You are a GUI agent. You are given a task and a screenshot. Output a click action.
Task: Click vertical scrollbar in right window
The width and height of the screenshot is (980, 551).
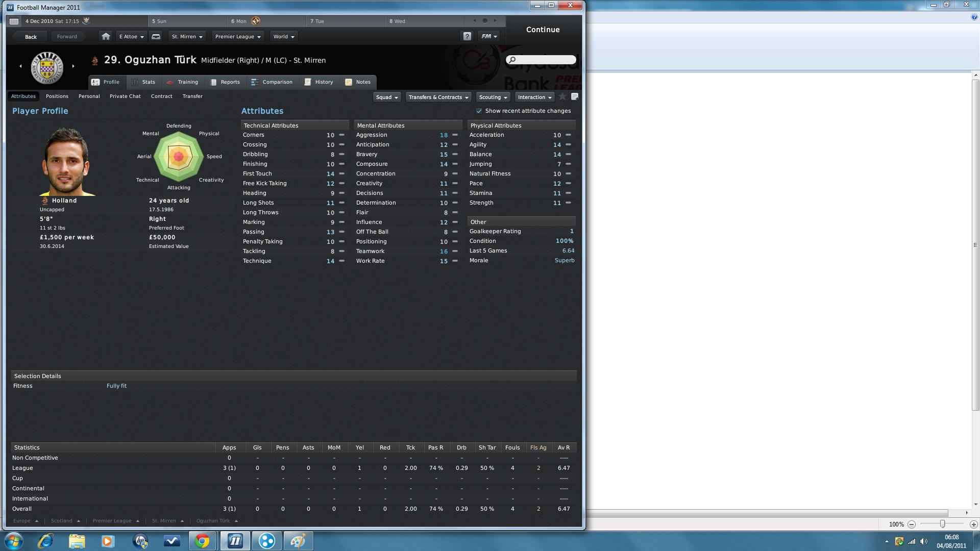click(975, 245)
